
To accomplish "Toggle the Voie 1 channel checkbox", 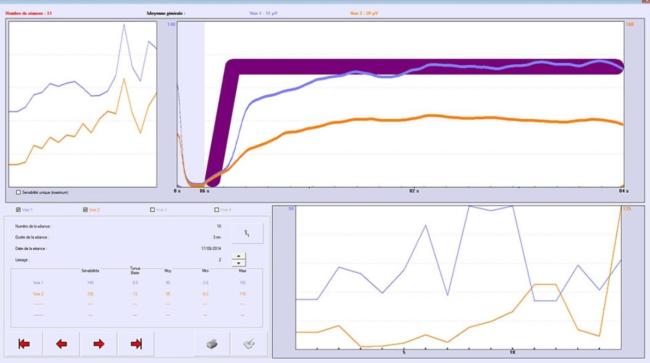I will click(x=18, y=210).
